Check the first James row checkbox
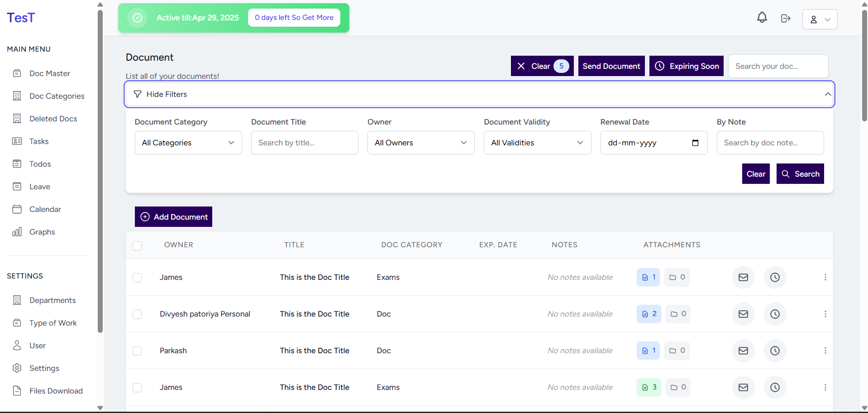 (x=137, y=278)
